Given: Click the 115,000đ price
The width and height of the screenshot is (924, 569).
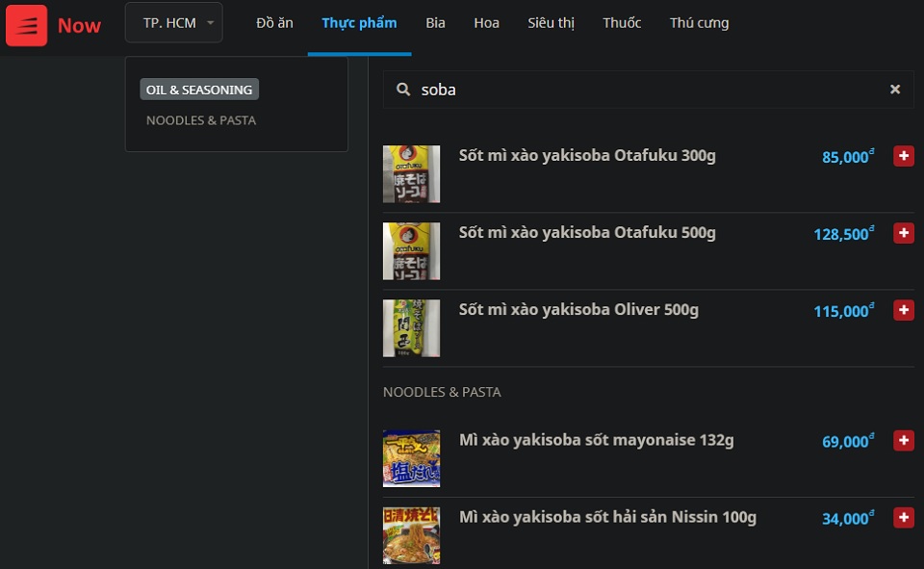Looking at the screenshot, I should point(844,311).
